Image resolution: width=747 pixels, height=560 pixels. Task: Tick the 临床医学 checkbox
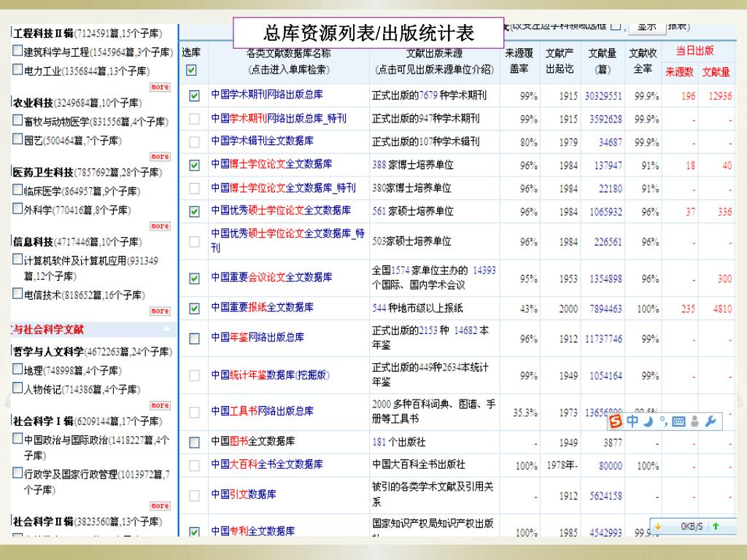(x=18, y=190)
